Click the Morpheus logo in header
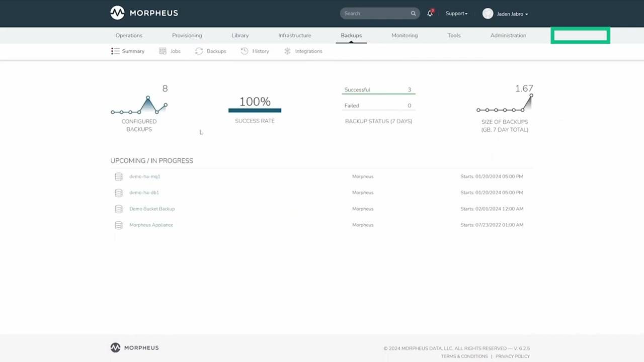This screenshot has height=362, width=644. click(x=144, y=13)
